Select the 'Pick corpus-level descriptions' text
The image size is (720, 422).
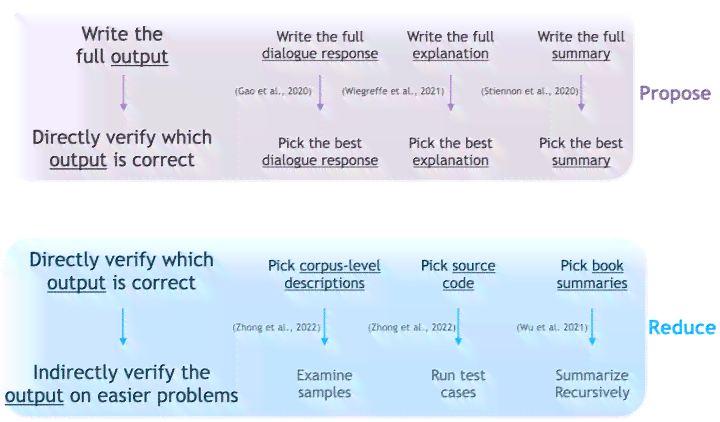point(324,274)
